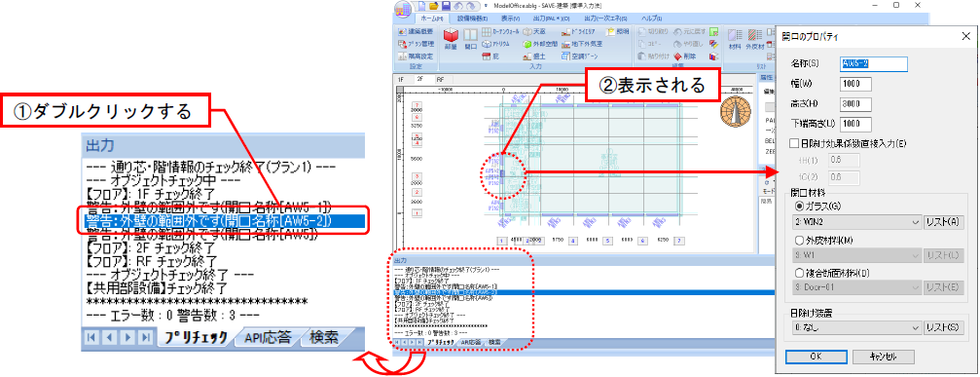Click the 削除 delete icon
This screenshot has height=377, width=980.
tap(684, 57)
